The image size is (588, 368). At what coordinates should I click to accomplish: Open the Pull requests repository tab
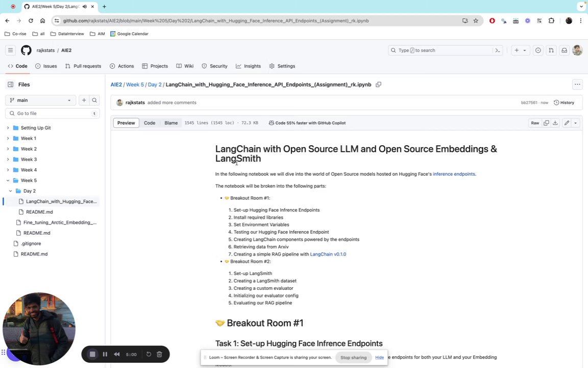tap(83, 66)
